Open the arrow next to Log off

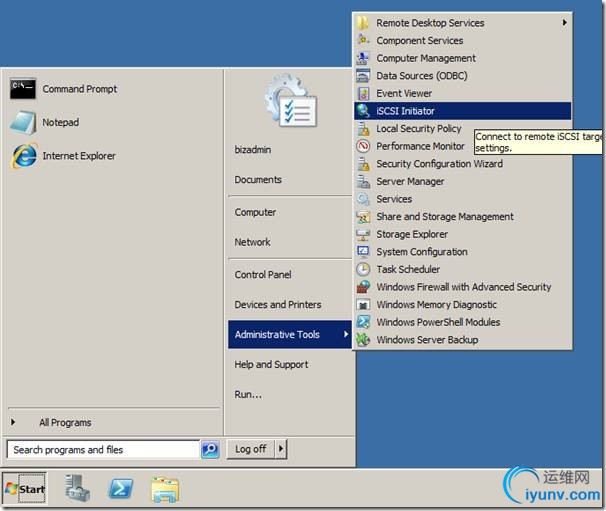(x=281, y=449)
